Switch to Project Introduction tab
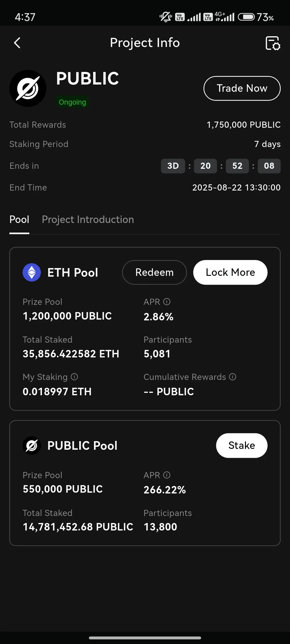 [88, 220]
